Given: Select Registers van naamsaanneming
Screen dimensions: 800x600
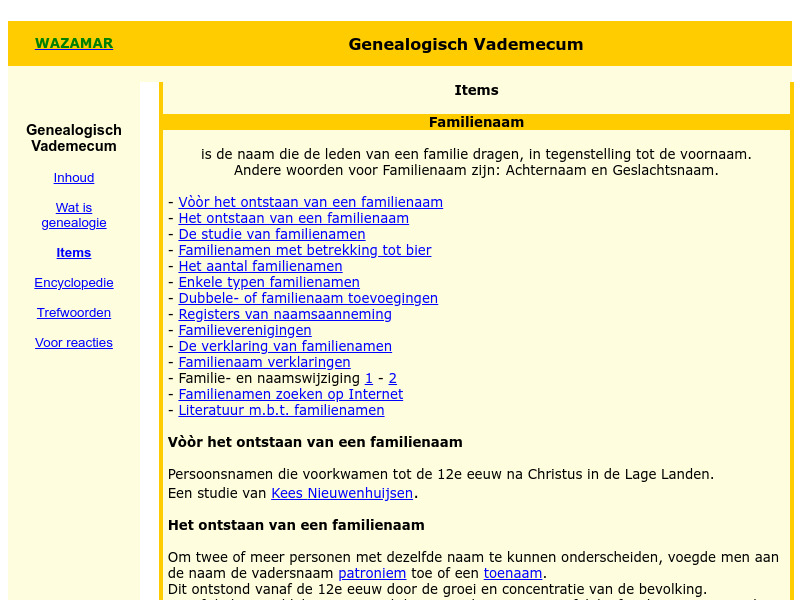Looking at the screenshot, I should [x=285, y=314].
